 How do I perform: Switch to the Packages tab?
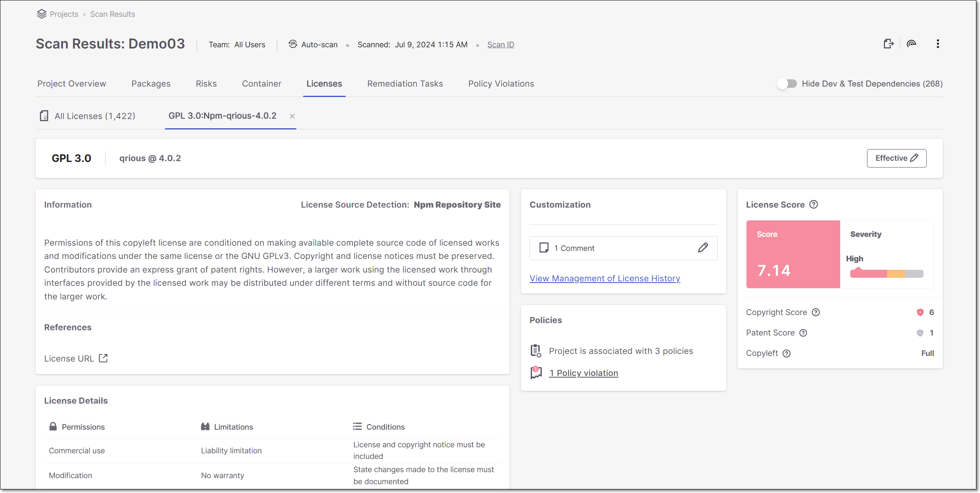click(151, 84)
